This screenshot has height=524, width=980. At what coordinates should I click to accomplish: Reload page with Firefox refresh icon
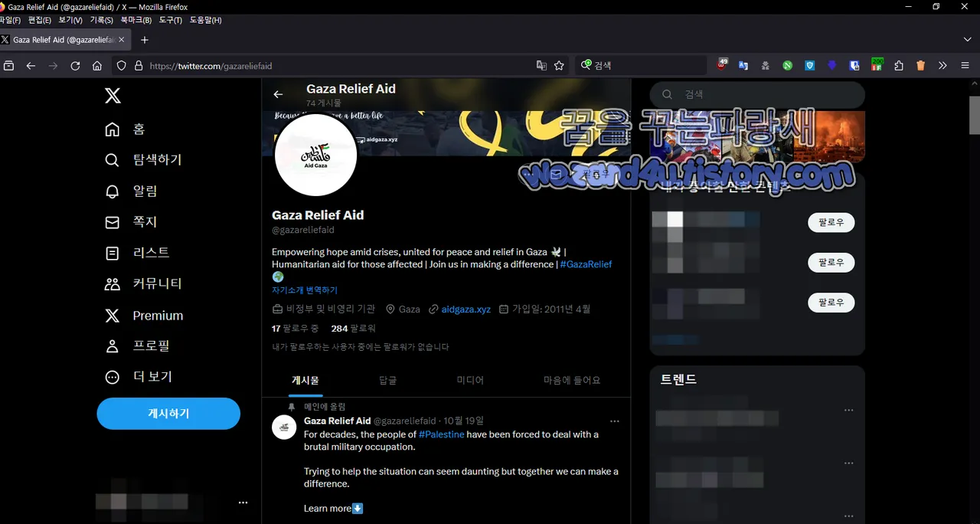(x=75, y=66)
